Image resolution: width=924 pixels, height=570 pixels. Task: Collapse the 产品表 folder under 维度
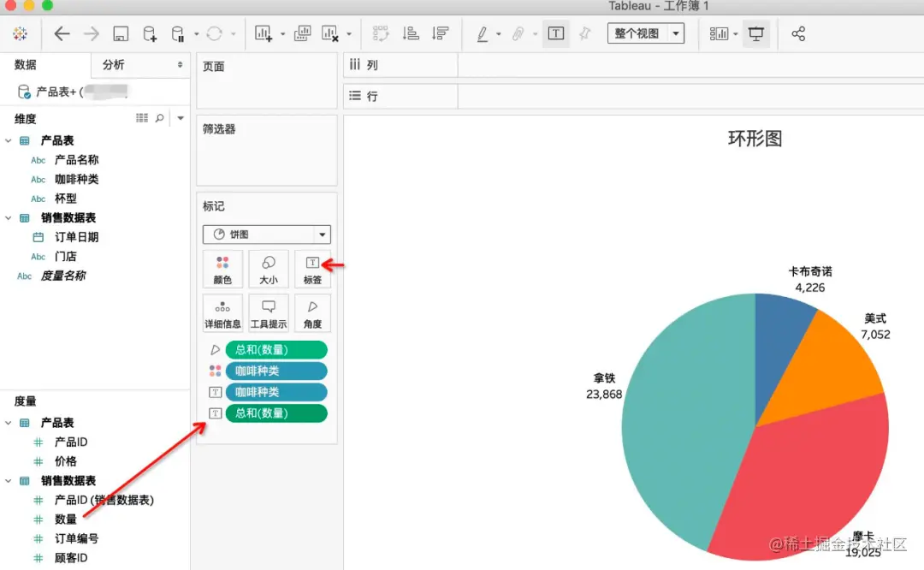(9, 141)
